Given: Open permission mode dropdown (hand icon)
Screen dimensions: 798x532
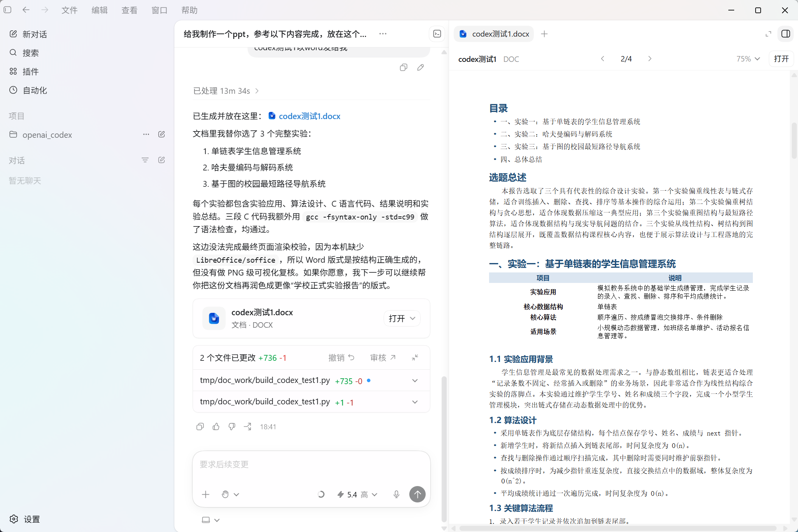Looking at the screenshot, I should click(230, 494).
